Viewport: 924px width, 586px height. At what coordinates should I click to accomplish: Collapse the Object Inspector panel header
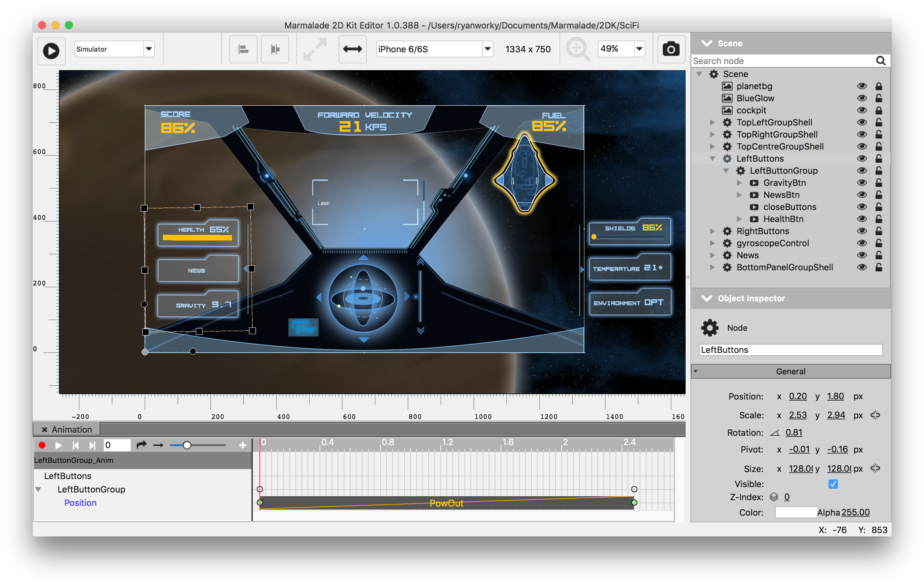(707, 298)
